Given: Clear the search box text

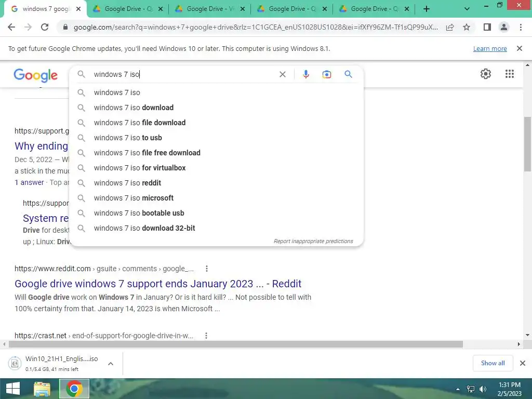Looking at the screenshot, I should [x=282, y=74].
